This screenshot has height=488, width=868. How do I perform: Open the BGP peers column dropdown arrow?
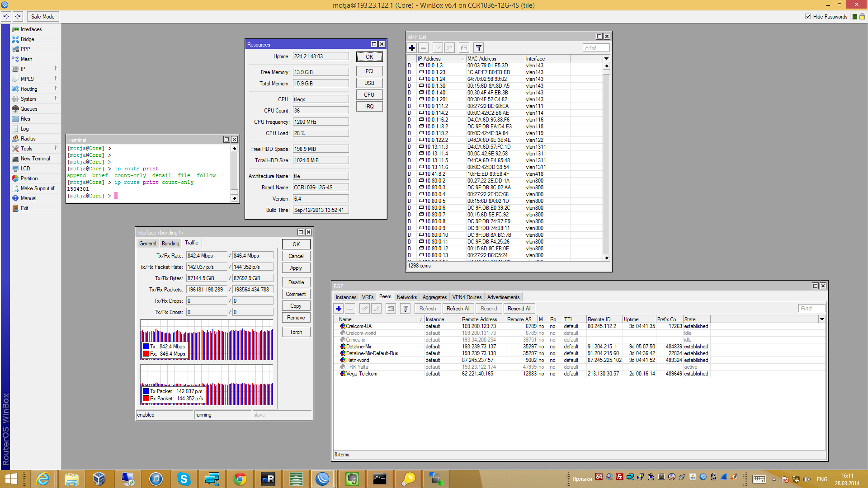[822, 319]
